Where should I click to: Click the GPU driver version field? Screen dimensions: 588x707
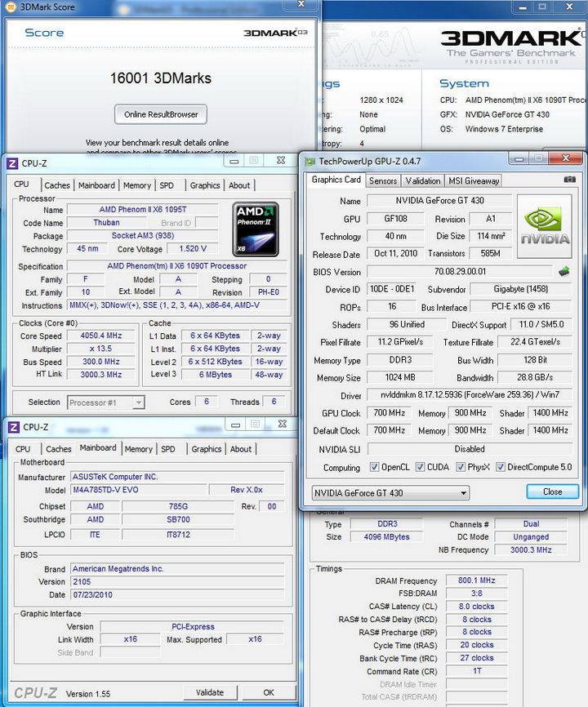[470, 394]
